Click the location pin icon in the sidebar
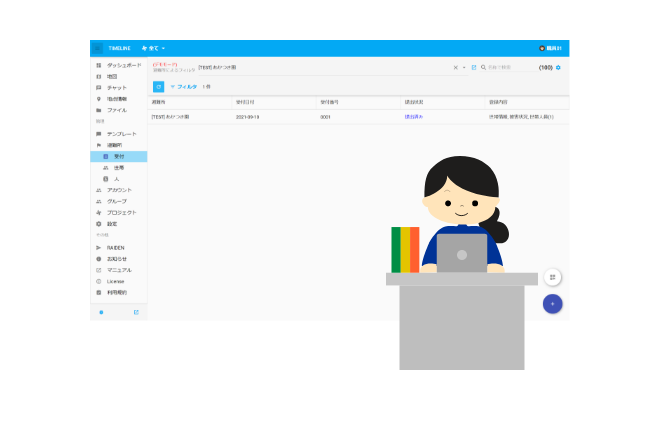This screenshot has width=660, height=428. [x=98, y=99]
